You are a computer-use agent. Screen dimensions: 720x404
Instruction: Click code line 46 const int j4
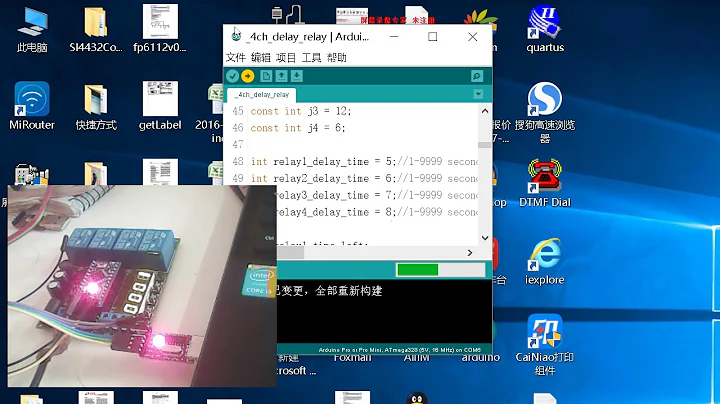298,128
